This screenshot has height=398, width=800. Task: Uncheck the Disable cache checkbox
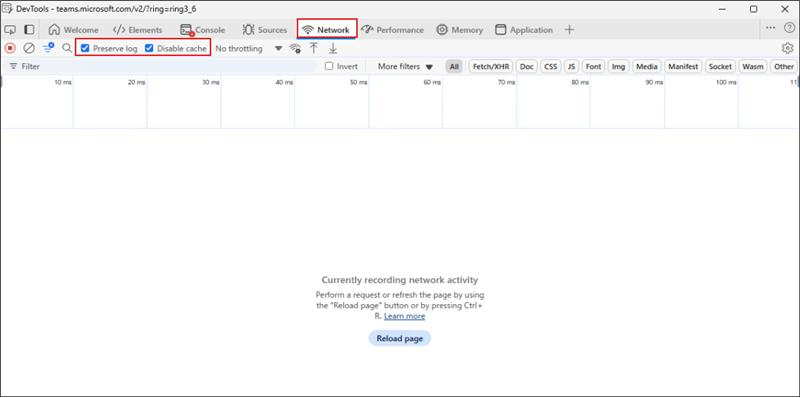[149, 48]
